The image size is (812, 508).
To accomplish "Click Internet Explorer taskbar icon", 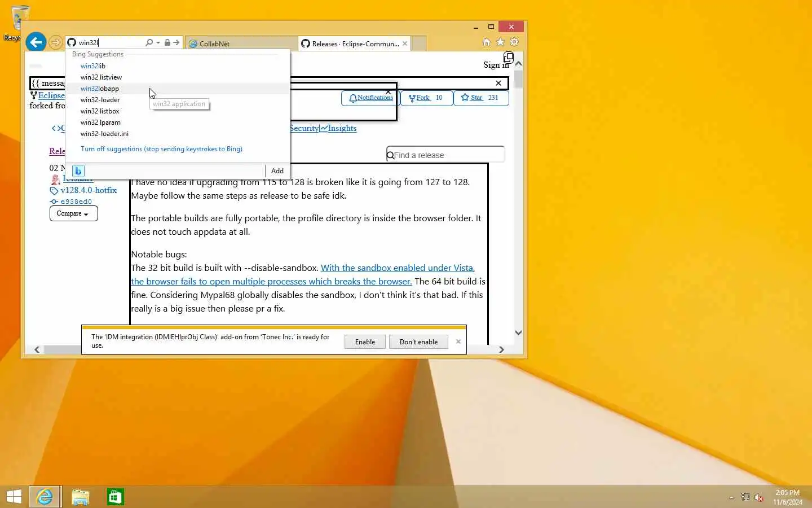I will click(45, 497).
